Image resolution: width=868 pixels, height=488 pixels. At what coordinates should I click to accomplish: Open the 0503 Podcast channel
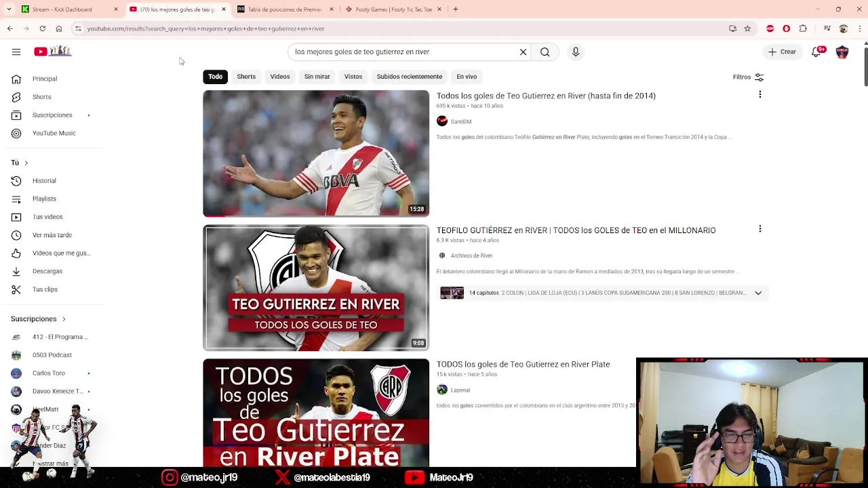[51, 355]
